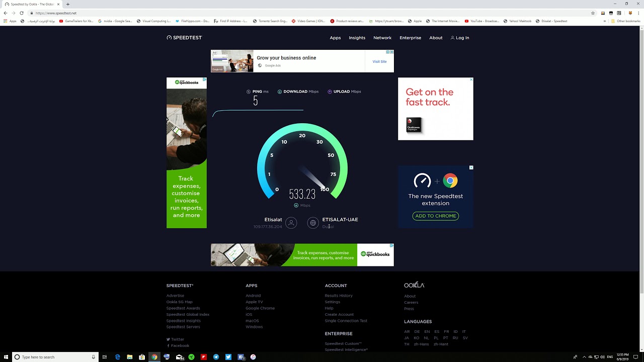Screen dimensions: 644x362
Task: Open Task View from the taskbar
Action: 105,357
